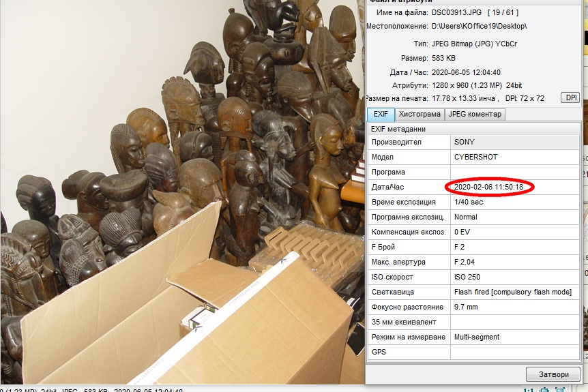This screenshot has width=588, height=392.
Task: Select the 0 EV compensation value
Action: (462, 232)
